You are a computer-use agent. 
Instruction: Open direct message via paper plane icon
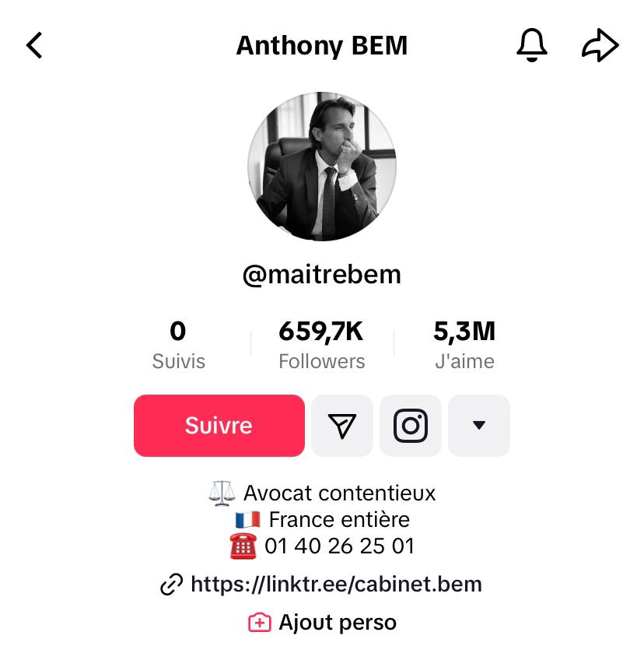click(x=341, y=426)
